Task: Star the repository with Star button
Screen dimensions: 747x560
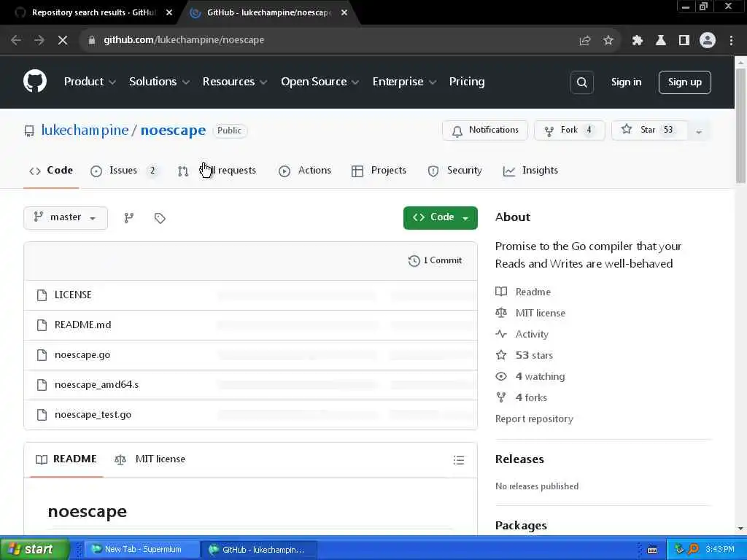Action: (x=649, y=131)
